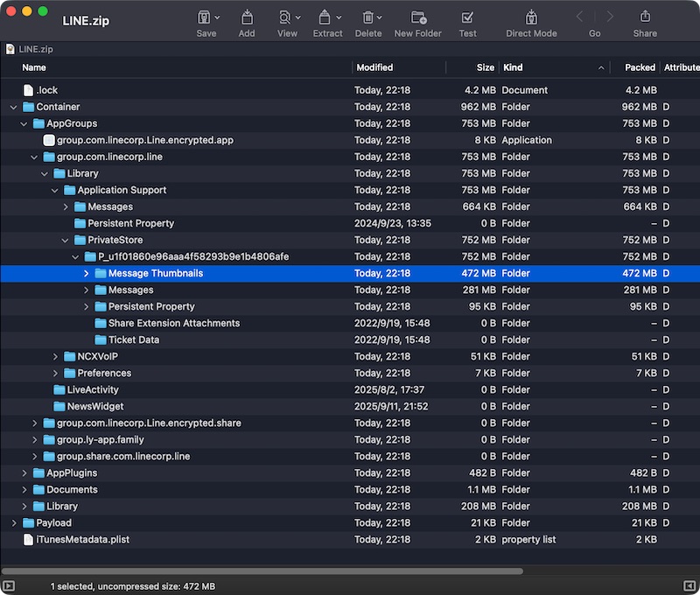
Task: Expand the Preferences folder
Action: pyautogui.click(x=55, y=373)
